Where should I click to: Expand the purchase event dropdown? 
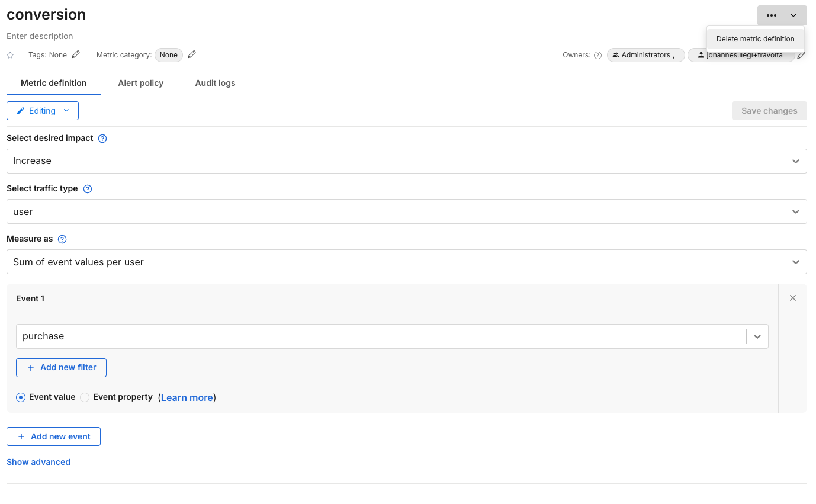(x=757, y=336)
